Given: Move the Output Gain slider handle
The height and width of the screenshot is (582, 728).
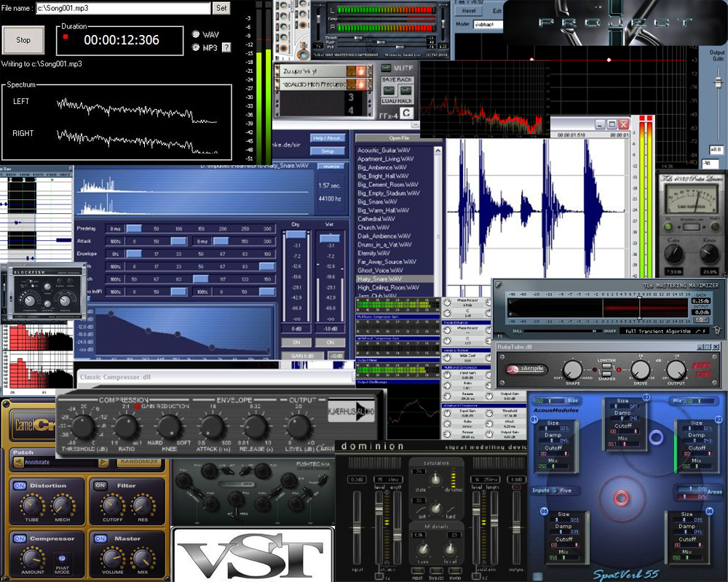Looking at the screenshot, I should [718, 83].
